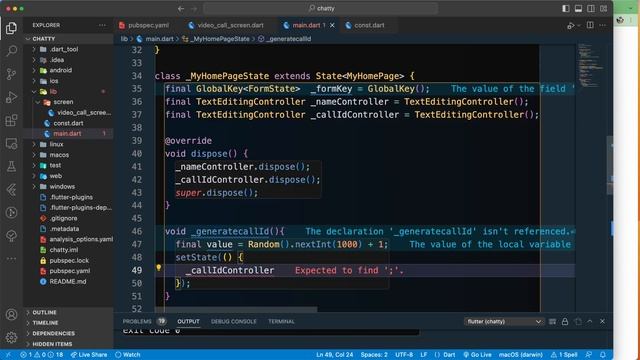Screen dimensions: 640x360
Task: Open the Search view in activity bar
Action: [11, 51]
